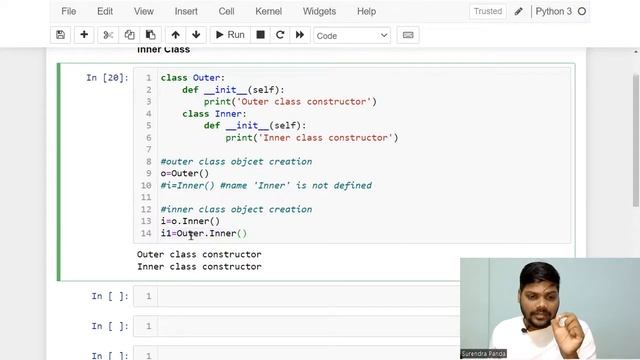The width and height of the screenshot is (640, 360).
Task: Restart kernel and run all fast-forward icon
Action: tap(300, 35)
